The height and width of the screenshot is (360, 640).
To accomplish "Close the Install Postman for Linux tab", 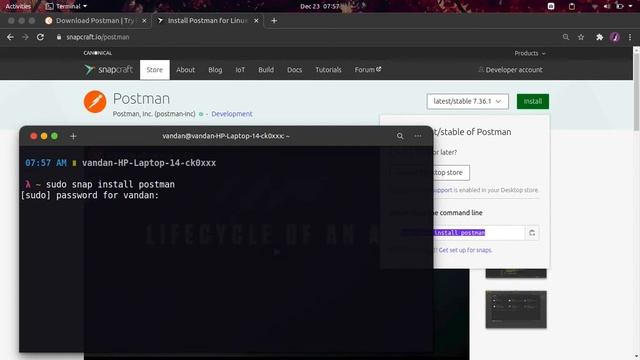I will point(256,20).
